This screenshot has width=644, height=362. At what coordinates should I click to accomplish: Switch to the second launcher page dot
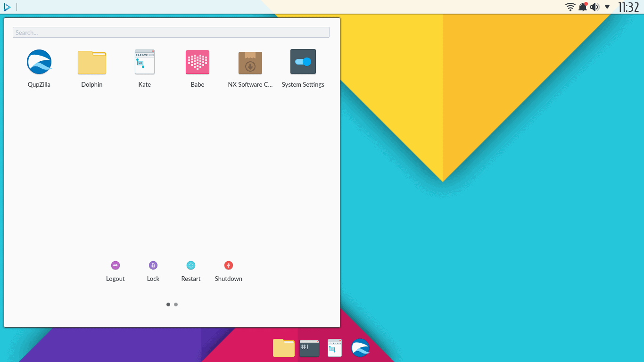pyautogui.click(x=176, y=304)
